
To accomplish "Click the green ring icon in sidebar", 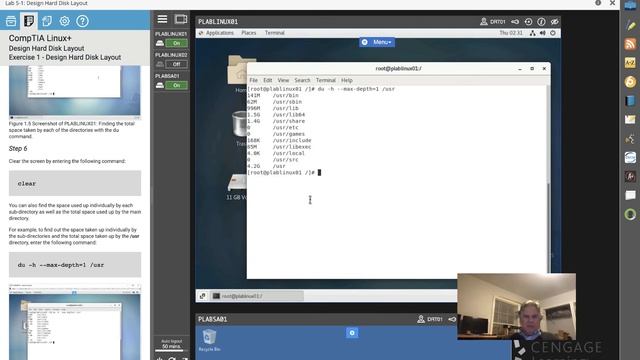I will [x=630, y=214].
